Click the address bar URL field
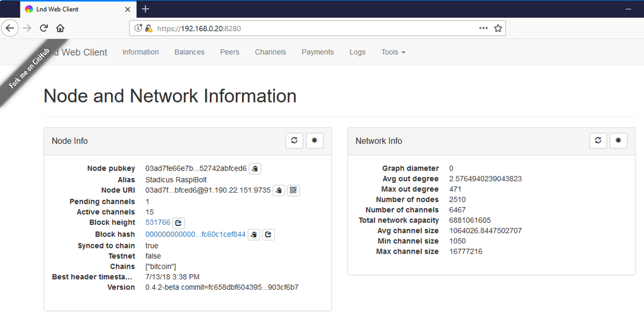Viewport: 644px width, 324px height. pyautogui.click(x=317, y=28)
